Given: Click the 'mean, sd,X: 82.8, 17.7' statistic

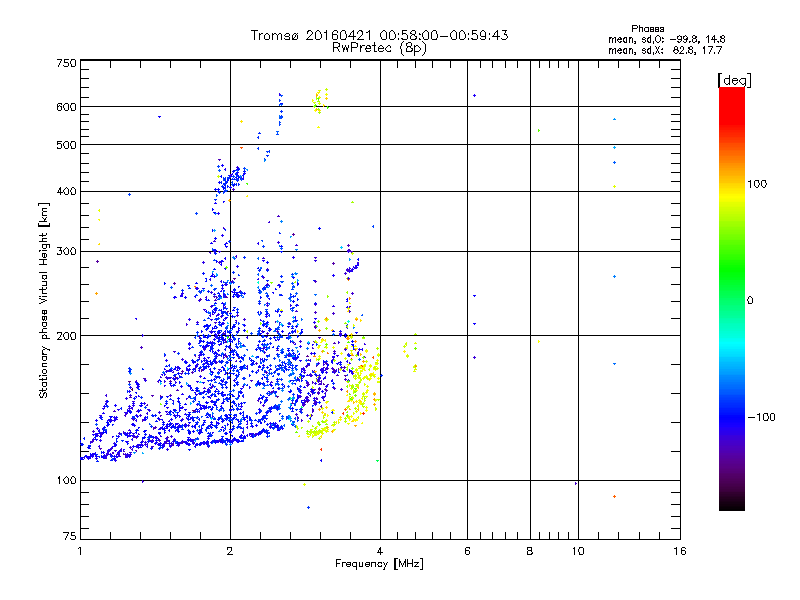Looking at the screenshot, I should (x=665, y=50).
